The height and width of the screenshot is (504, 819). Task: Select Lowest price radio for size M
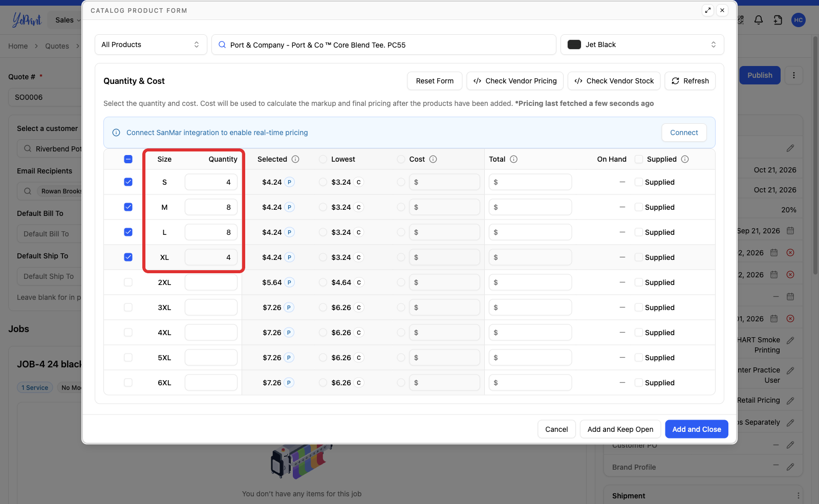[x=323, y=207]
